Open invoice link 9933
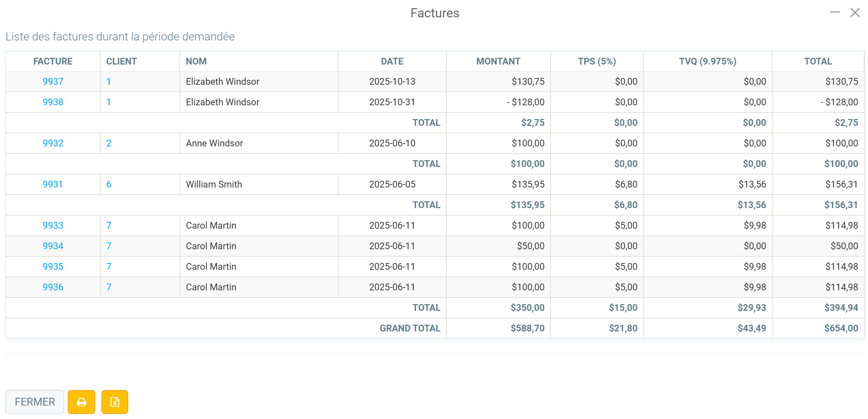 53,225
